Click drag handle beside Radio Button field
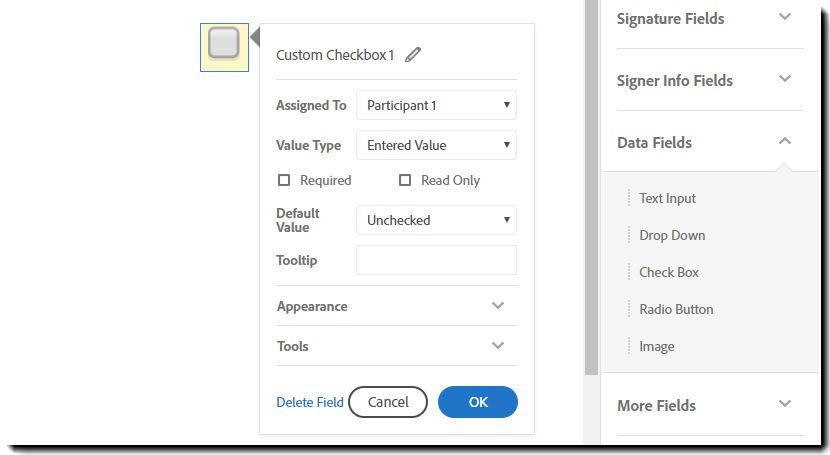 (629, 309)
